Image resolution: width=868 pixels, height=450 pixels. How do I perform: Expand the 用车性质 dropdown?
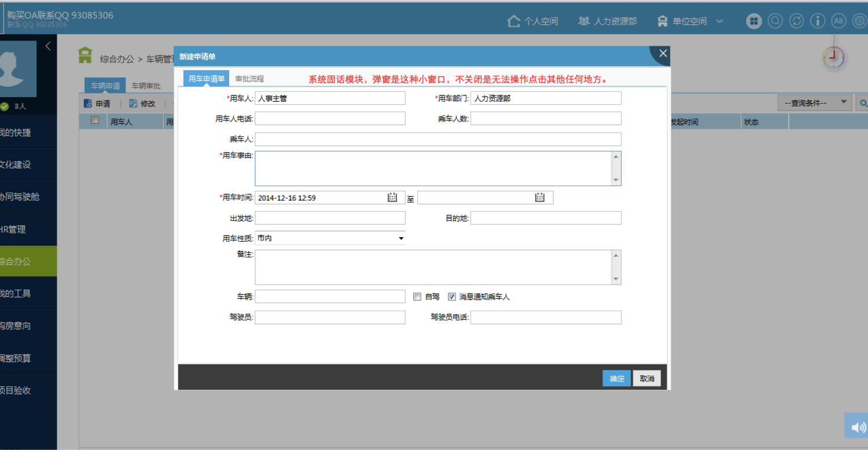[400, 238]
